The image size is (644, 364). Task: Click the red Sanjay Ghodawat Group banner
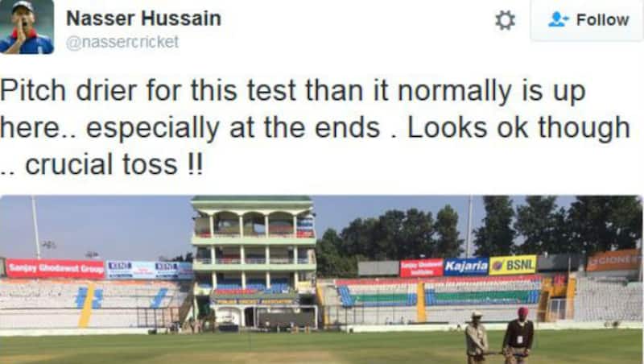[x=56, y=269]
